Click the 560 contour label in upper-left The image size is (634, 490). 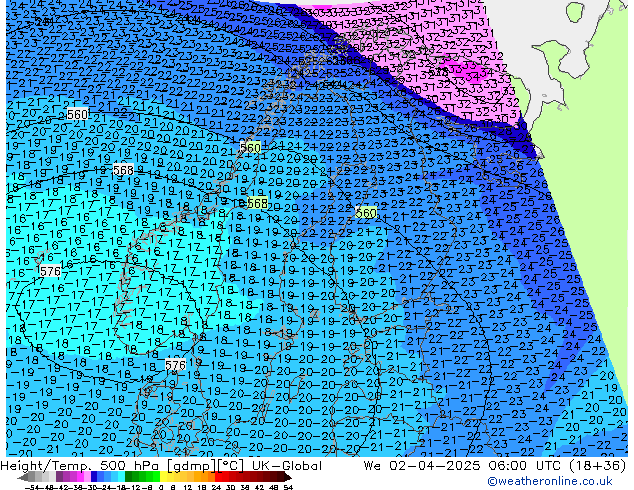click(x=77, y=114)
